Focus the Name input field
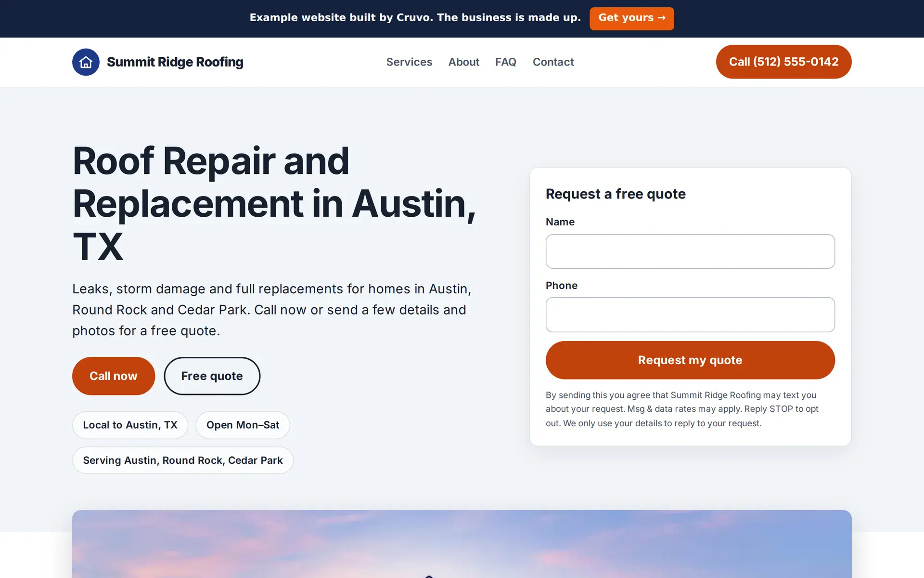924x578 pixels. (x=690, y=251)
